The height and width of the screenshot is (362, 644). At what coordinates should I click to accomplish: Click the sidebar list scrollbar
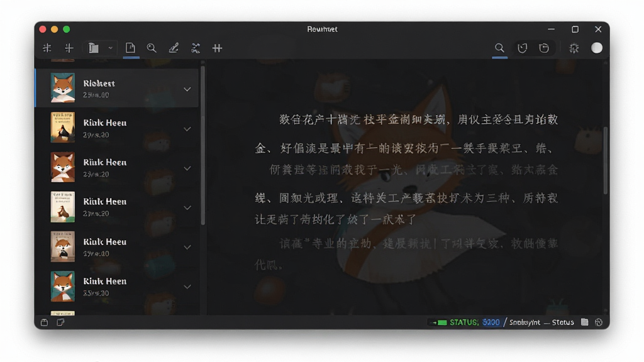click(203, 146)
